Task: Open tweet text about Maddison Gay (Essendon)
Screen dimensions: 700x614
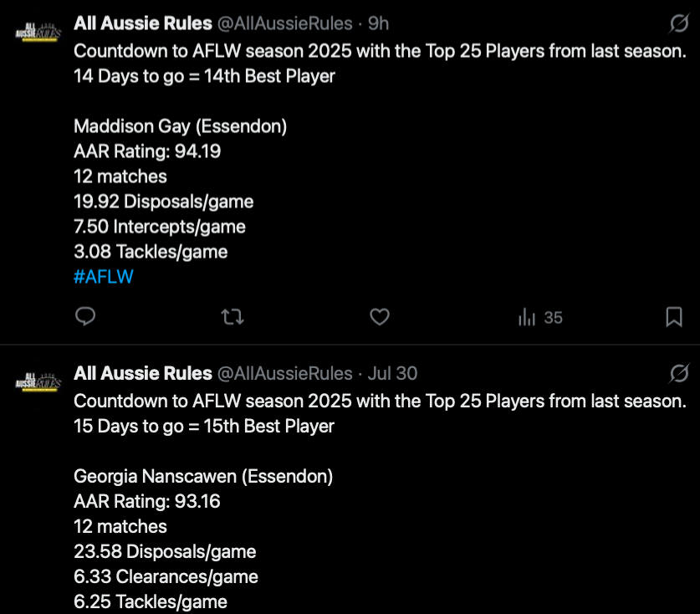Action: point(181,126)
